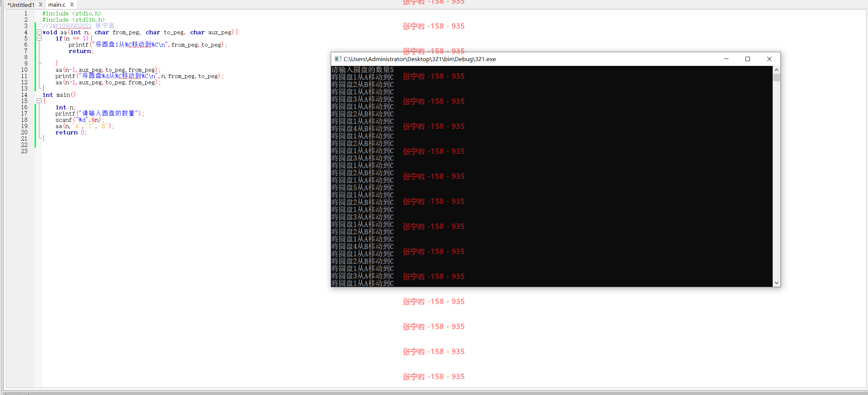Image resolution: width=868 pixels, height=395 pixels.
Task: Click the printf line with 将圆盘%d从%c
Action: coord(139,76)
